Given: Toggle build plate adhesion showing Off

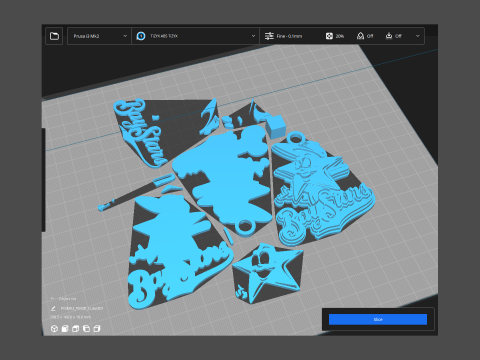Looking at the screenshot, I should pyautogui.click(x=393, y=36).
